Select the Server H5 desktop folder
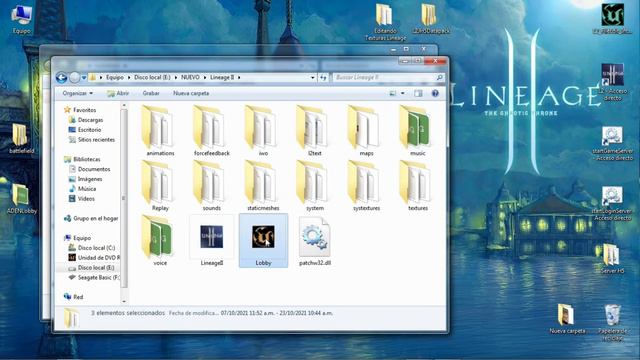The image size is (640, 360). [612, 258]
